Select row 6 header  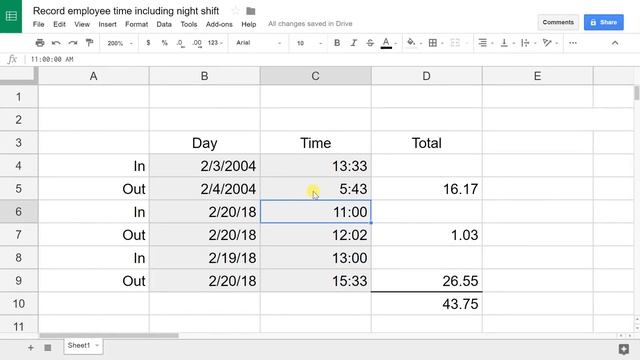(19, 211)
